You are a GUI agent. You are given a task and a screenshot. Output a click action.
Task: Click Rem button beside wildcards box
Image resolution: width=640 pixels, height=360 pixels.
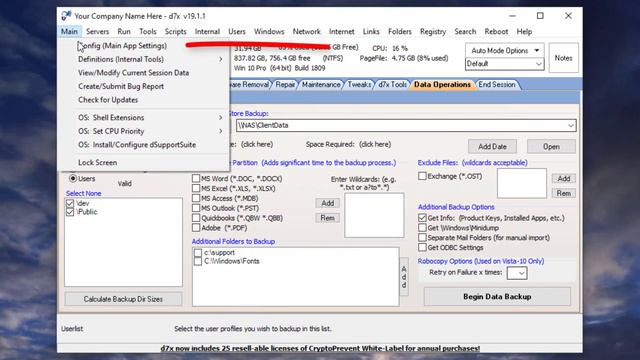[x=327, y=218]
